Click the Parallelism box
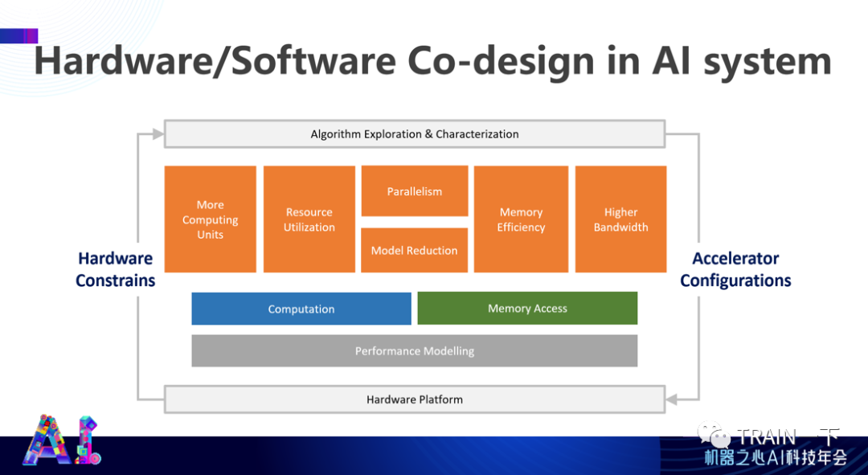 [x=414, y=191]
